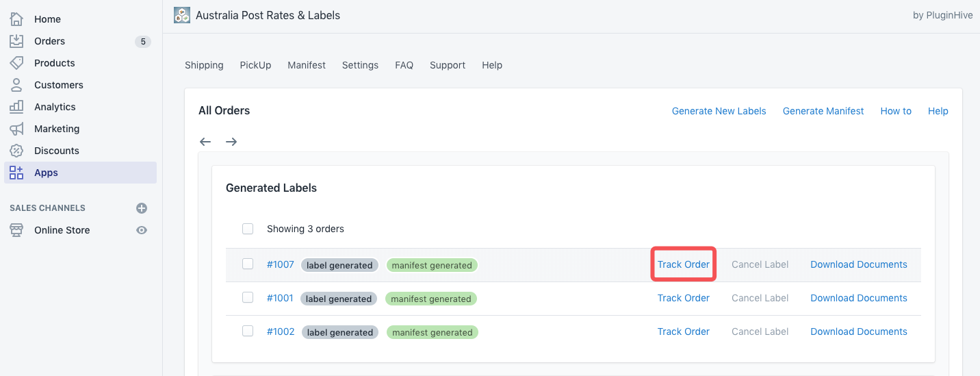The width and height of the screenshot is (980, 376).
Task: Click Help link beside How to
Action: coord(938,111)
